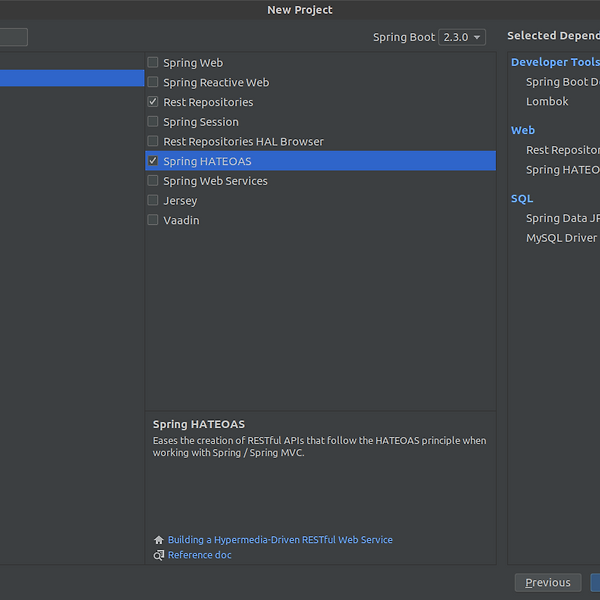The height and width of the screenshot is (600, 600).
Task: Check the Vaadin dependency checkbox
Action: (x=153, y=220)
